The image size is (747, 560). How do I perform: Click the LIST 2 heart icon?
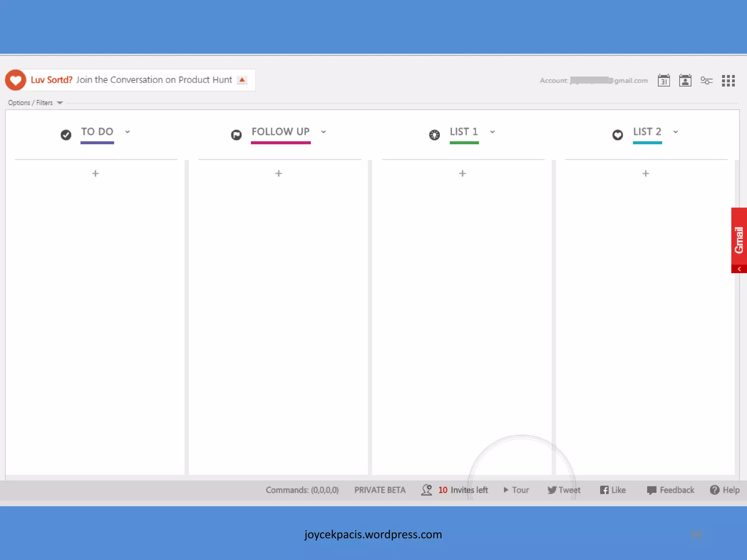click(618, 135)
